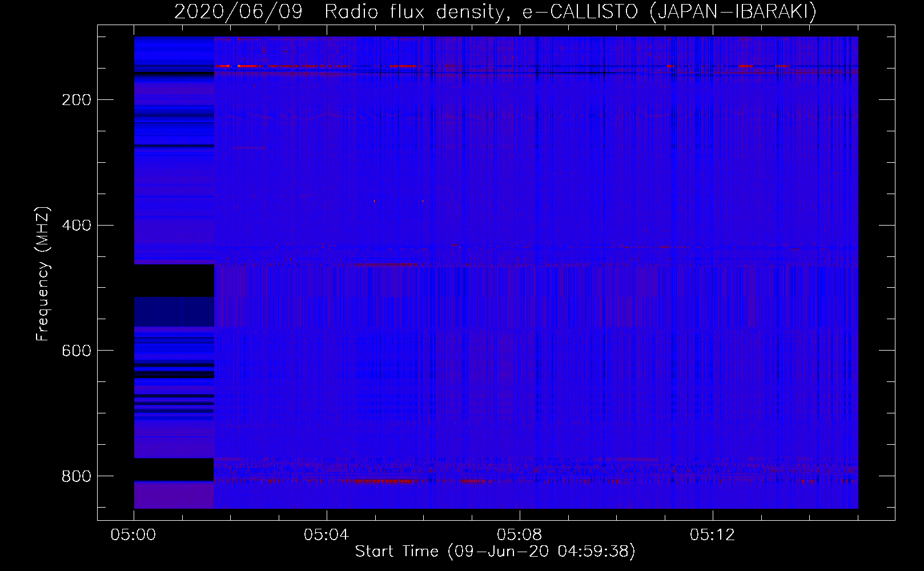This screenshot has height=571, width=924.
Task: Click the 600 frequency tick label
Action: click(x=77, y=351)
